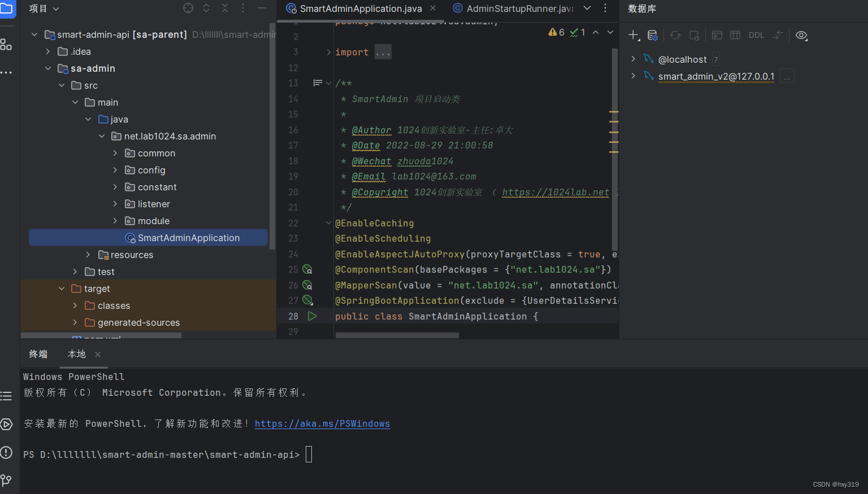The image size is (868, 494).
Task: Collapse the src folder
Action: (62, 85)
